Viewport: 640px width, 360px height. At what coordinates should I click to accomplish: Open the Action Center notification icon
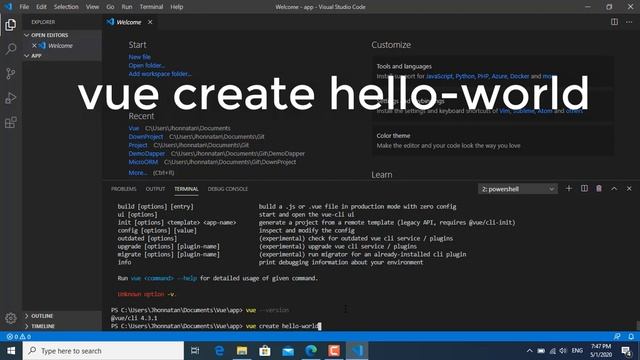(626, 351)
